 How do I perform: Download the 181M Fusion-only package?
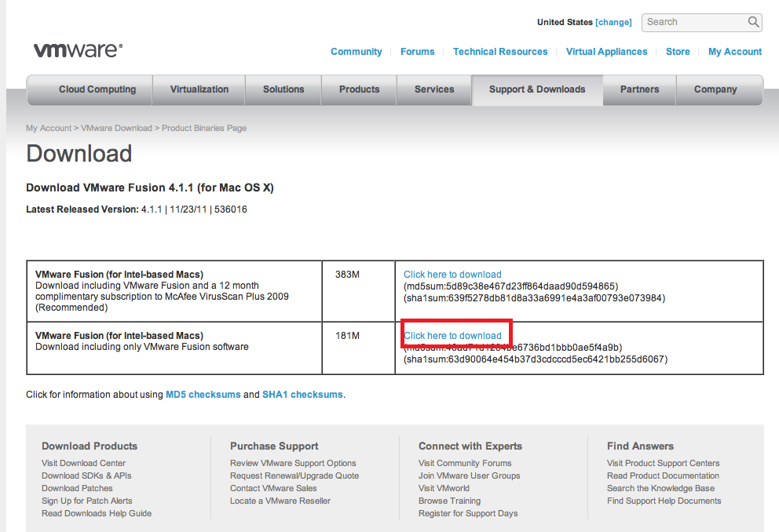tap(452, 336)
